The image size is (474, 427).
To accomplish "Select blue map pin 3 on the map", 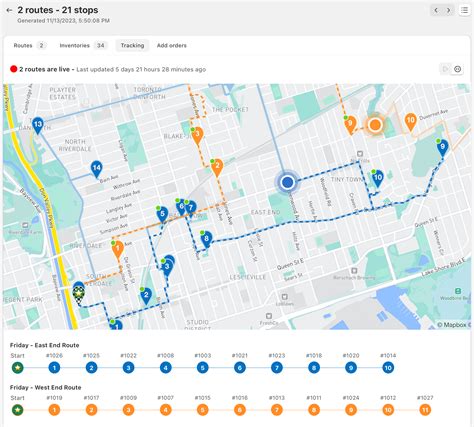I will (167, 267).
